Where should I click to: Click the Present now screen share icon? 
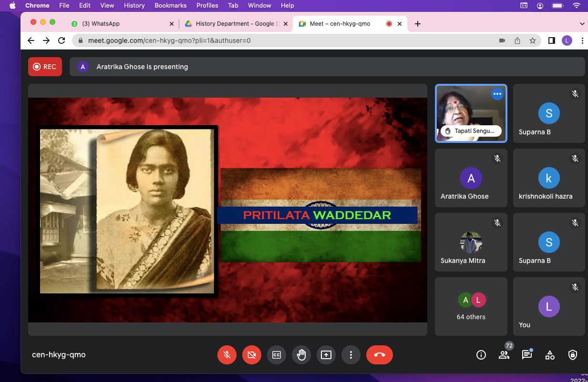pos(326,355)
